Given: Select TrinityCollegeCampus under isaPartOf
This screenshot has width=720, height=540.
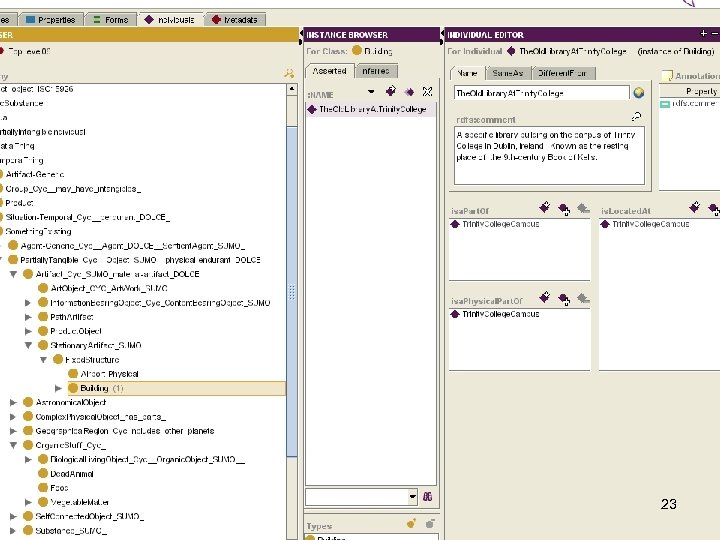Looking at the screenshot, I should 500,224.
